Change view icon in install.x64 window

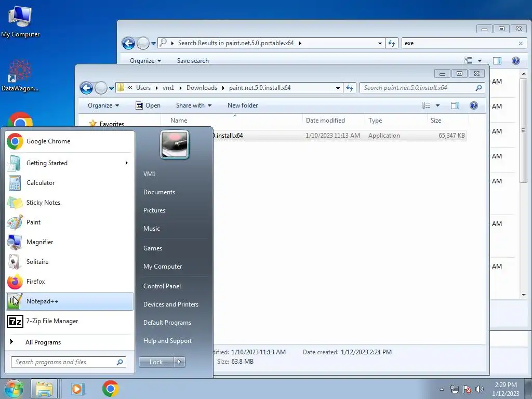coord(427,105)
